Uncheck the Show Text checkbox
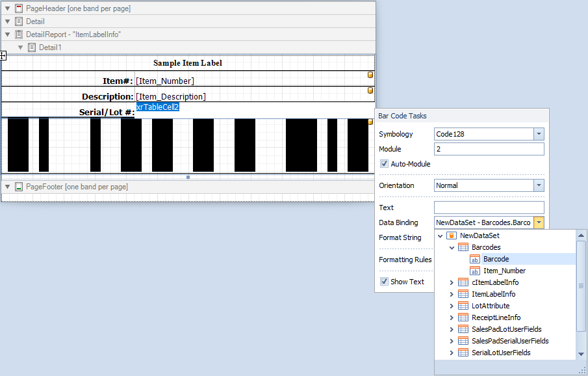This screenshot has height=376, width=588. coord(384,282)
